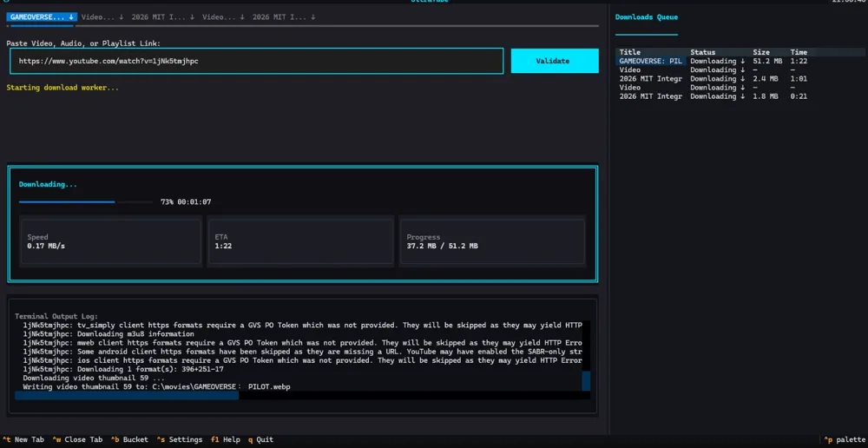
Task: Open the first 2026 MIT I... tab
Action: click(x=163, y=17)
